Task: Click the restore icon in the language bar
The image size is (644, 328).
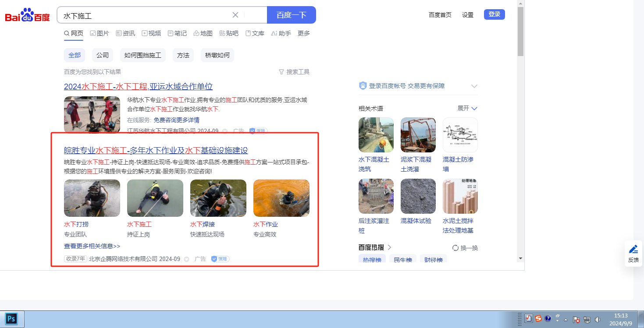Action: click(x=558, y=316)
